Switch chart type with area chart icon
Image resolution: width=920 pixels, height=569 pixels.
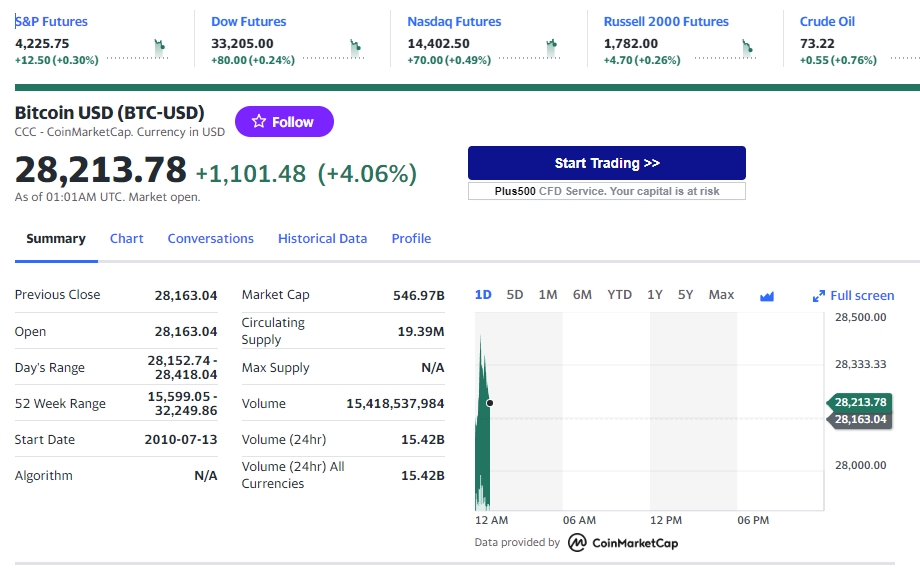click(x=766, y=296)
